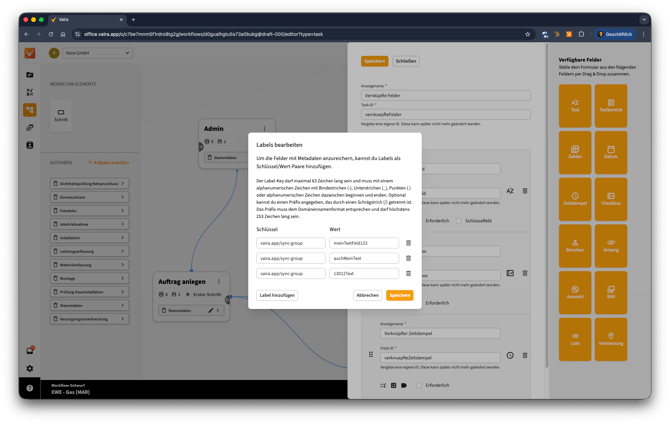The height and width of the screenshot is (424, 670).
Task: Toggle the Schlüsselfeld checkbox
Action: 459,221
